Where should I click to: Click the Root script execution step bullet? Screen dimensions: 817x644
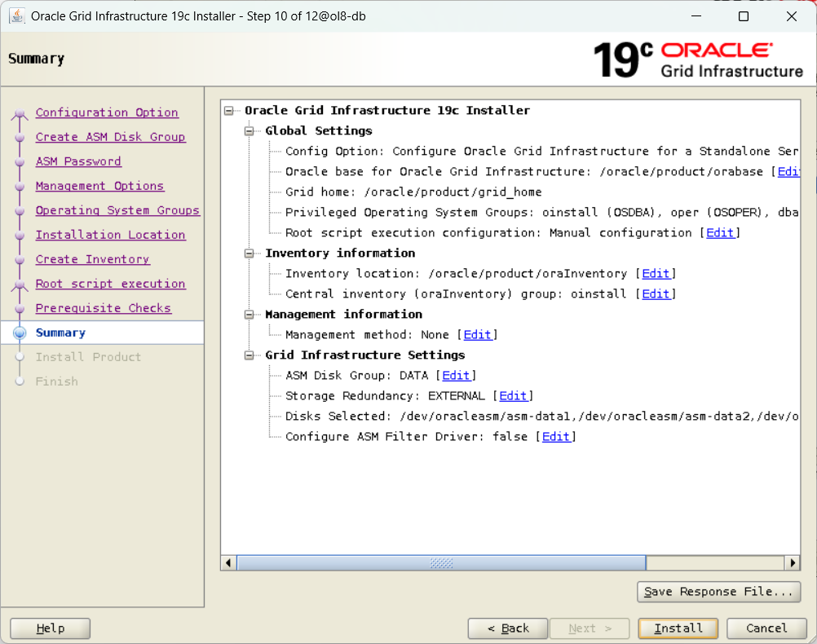(20, 285)
